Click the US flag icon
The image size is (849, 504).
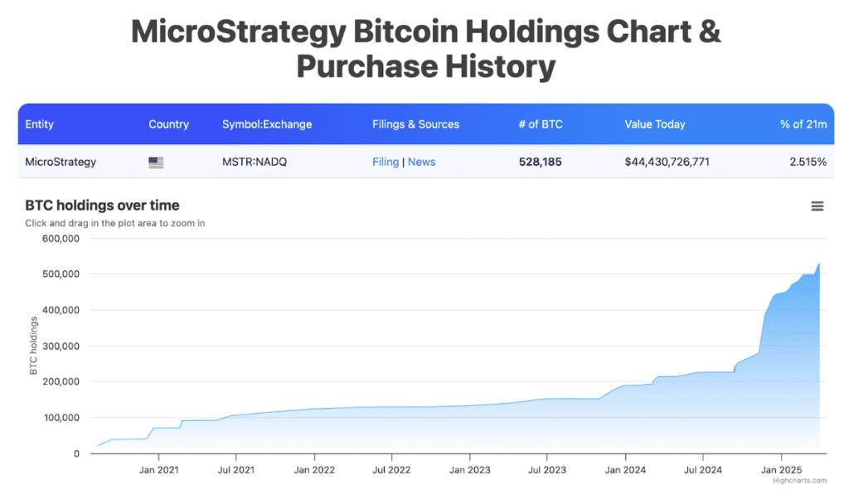156,162
